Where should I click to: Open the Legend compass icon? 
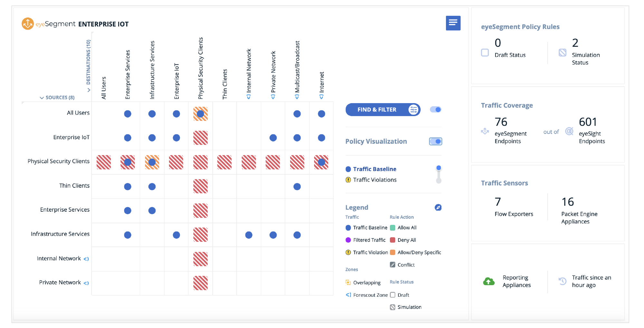(x=438, y=207)
